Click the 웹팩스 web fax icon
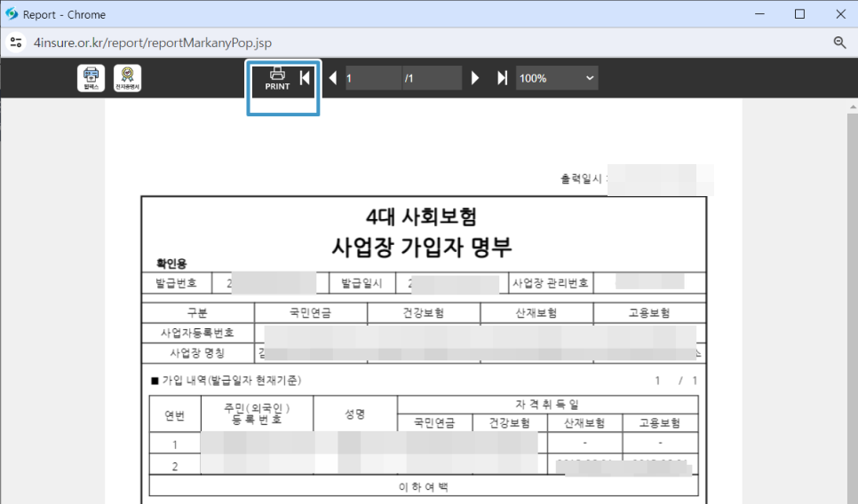The height and width of the screenshot is (504, 858). coord(91,78)
